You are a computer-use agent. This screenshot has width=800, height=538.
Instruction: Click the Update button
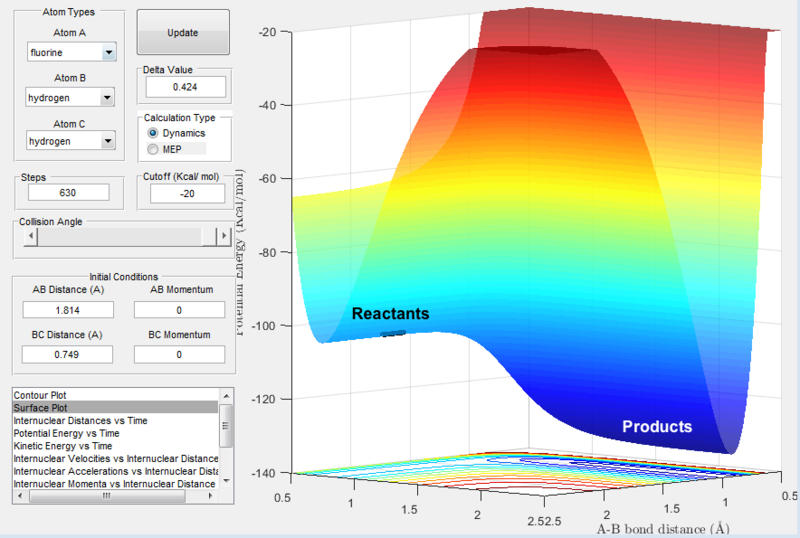point(183,32)
